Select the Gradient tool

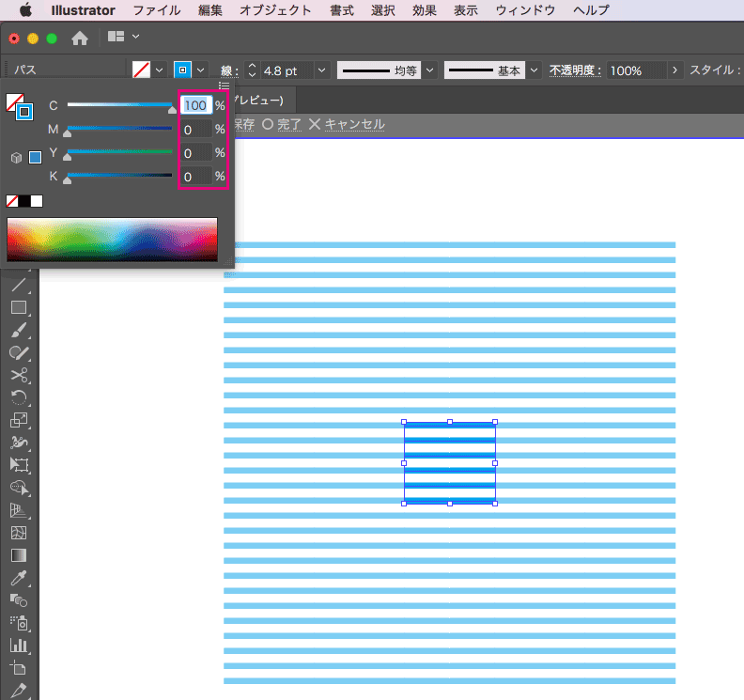click(x=19, y=555)
